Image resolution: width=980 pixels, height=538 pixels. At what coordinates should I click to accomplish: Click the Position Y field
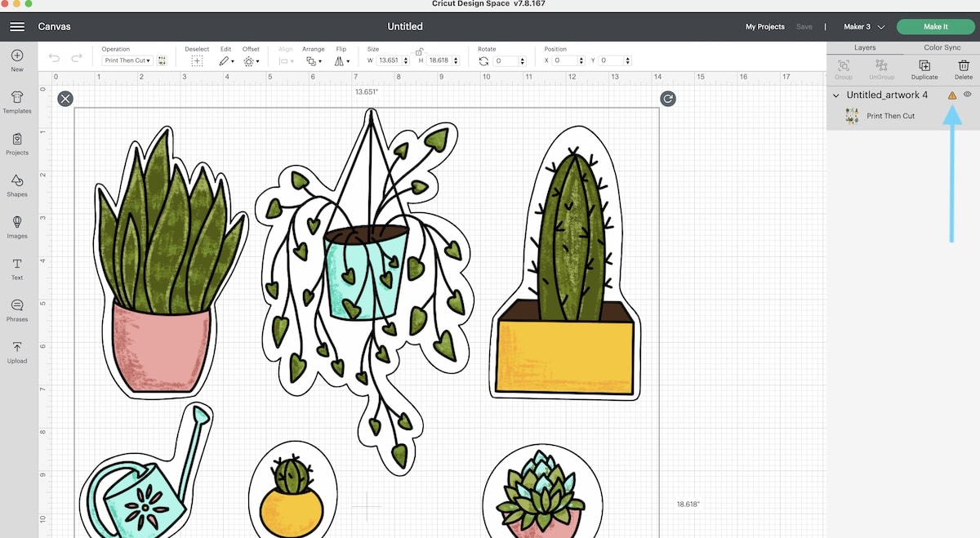tap(611, 61)
